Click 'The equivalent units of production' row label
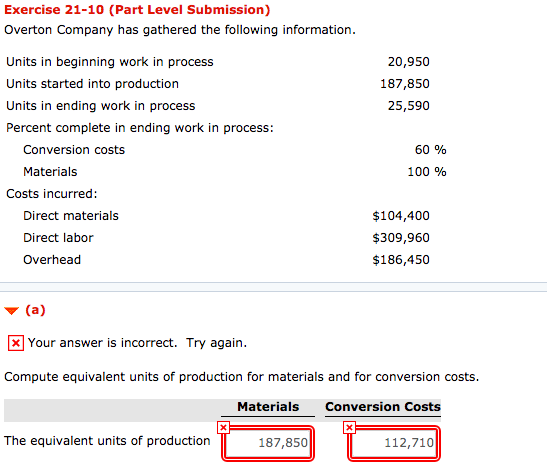The height and width of the screenshot is (475, 547). (x=107, y=441)
